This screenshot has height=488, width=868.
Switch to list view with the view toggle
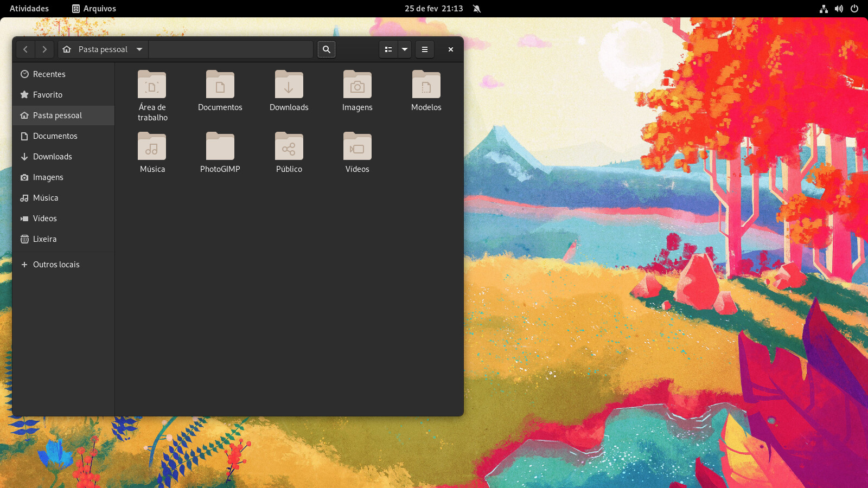pyautogui.click(x=388, y=49)
